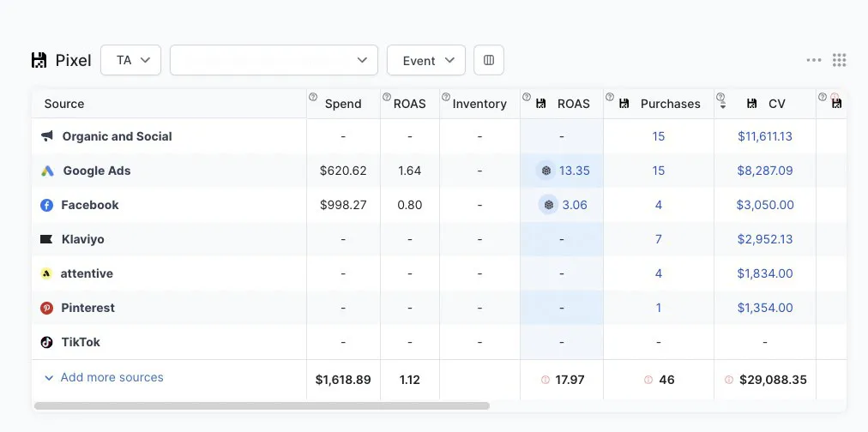Image resolution: width=868 pixels, height=432 pixels.
Task: Click the pixel icon in the CV header
Action: [x=751, y=104]
